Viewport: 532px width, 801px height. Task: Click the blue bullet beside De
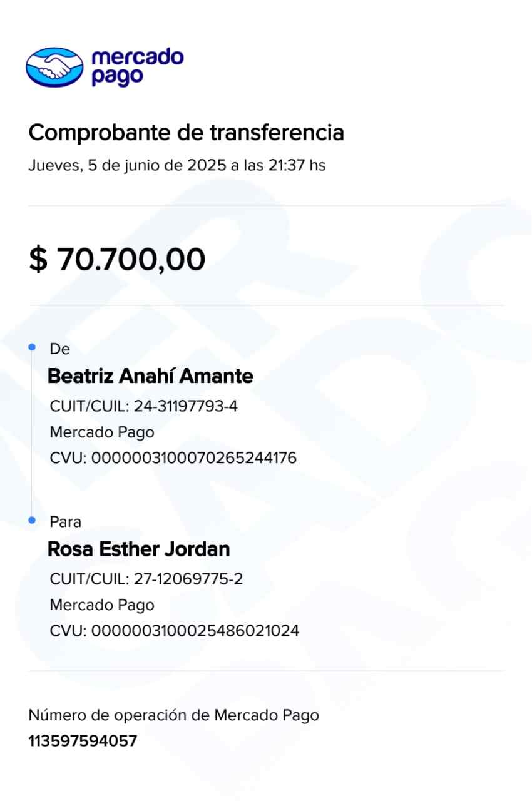pyautogui.click(x=32, y=345)
